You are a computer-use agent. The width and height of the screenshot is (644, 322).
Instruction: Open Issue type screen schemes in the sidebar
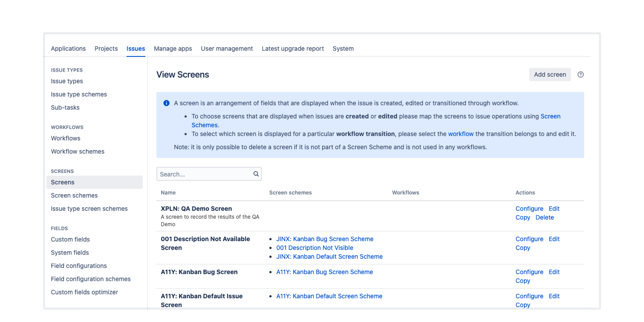tap(89, 209)
